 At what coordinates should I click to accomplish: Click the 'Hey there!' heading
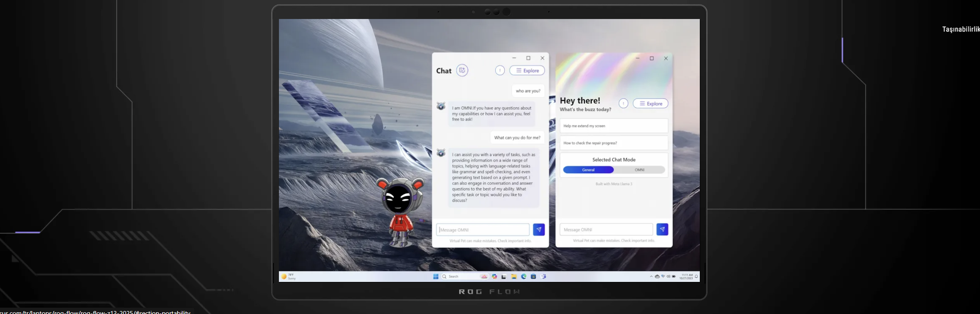pos(580,100)
